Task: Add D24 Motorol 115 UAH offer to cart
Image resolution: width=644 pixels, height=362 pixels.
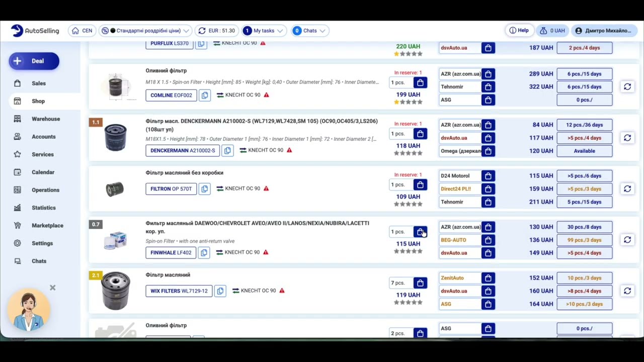Action: pyautogui.click(x=488, y=176)
